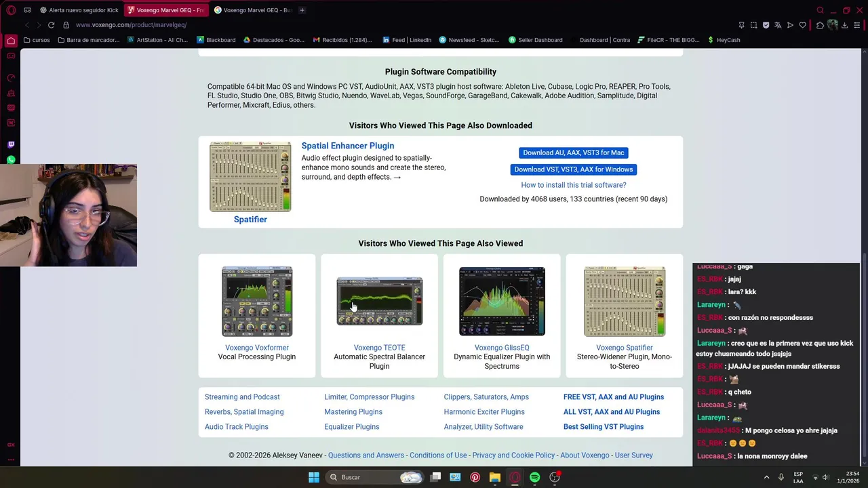Open WhatsApp in the Opera sidebar
Image resolution: width=868 pixels, height=488 pixels.
pos(11,160)
